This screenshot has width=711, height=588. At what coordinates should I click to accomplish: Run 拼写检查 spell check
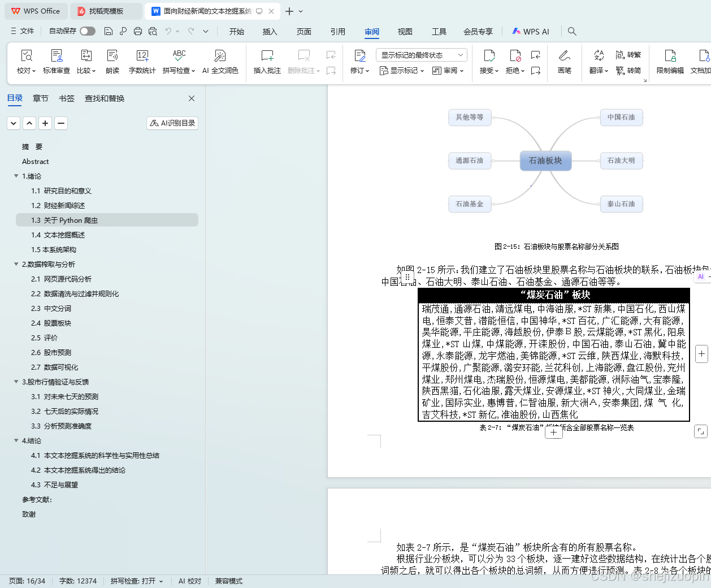pyautogui.click(x=179, y=62)
